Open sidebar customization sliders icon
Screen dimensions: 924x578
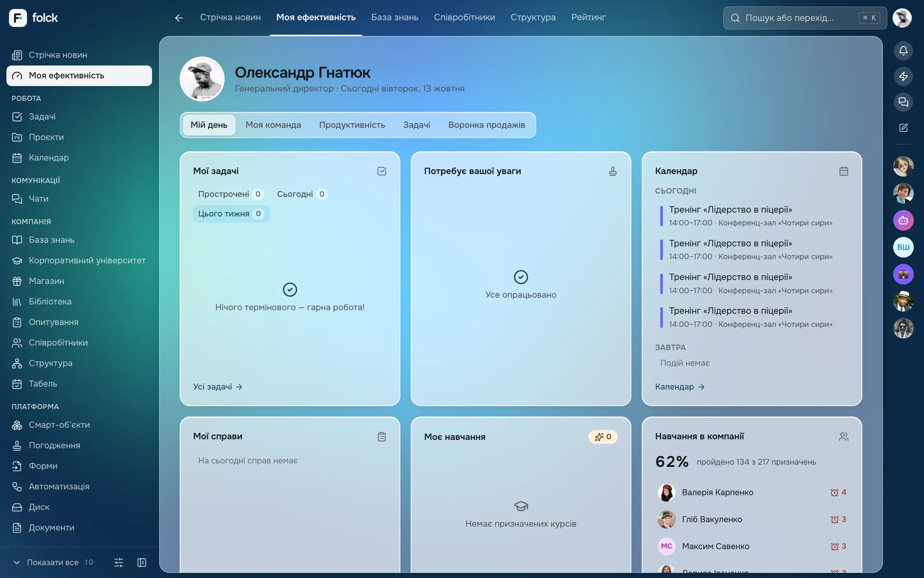119,562
